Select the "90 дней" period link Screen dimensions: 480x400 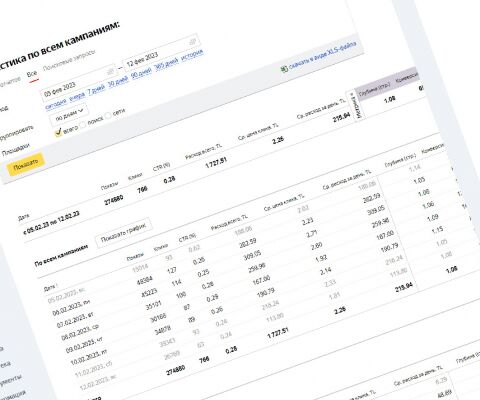coord(141,73)
